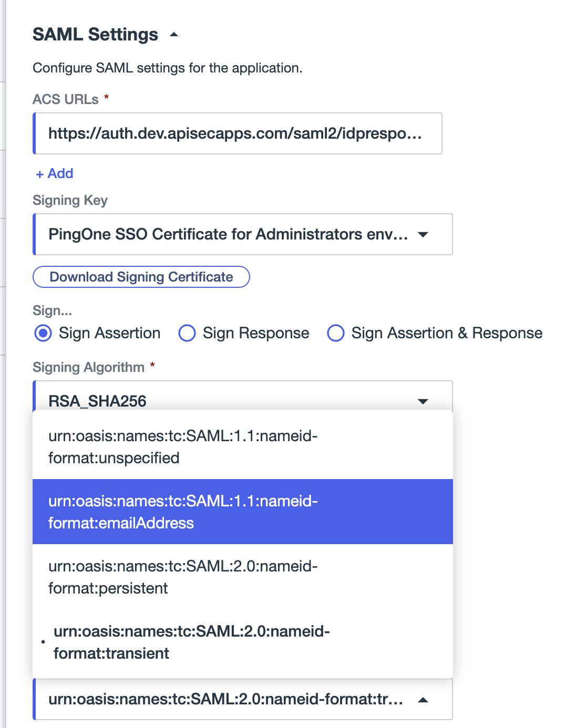Viewport: 576px width, 728px height.
Task: Click the Signing Algorithm field label
Action: point(88,367)
